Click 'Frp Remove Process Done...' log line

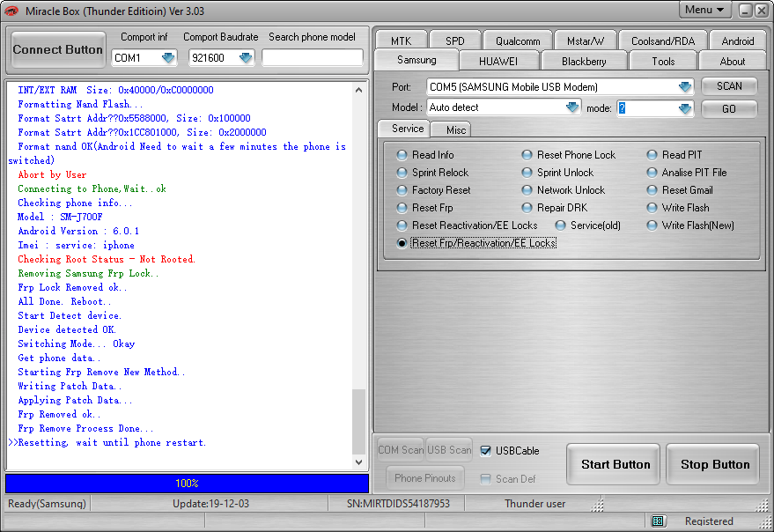pos(85,429)
